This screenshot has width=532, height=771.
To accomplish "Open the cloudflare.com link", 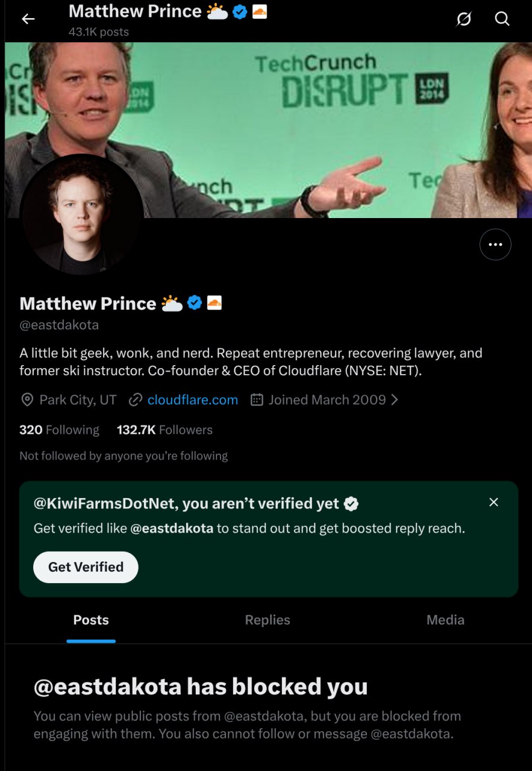I will click(192, 400).
